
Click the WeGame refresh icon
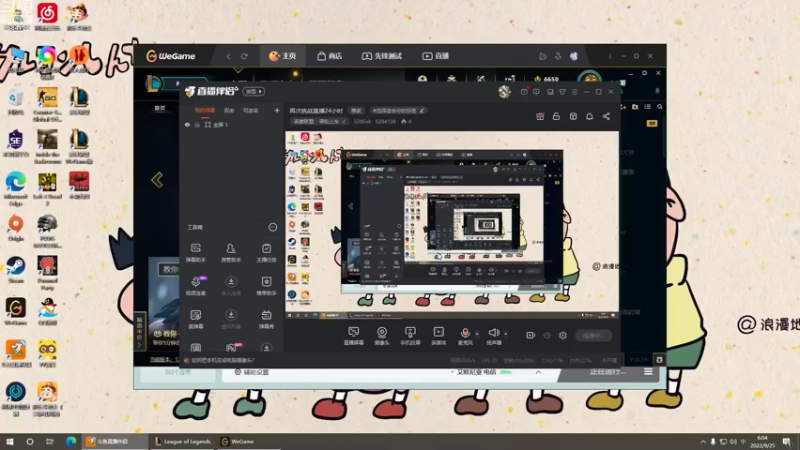click(244, 56)
